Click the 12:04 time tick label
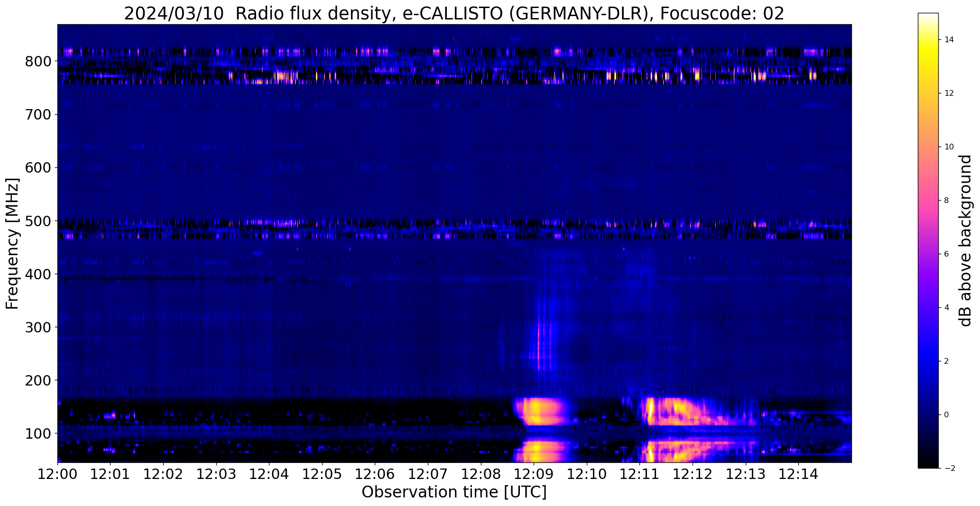The width and height of the screenshot is (980, 506). pos(269,474)
